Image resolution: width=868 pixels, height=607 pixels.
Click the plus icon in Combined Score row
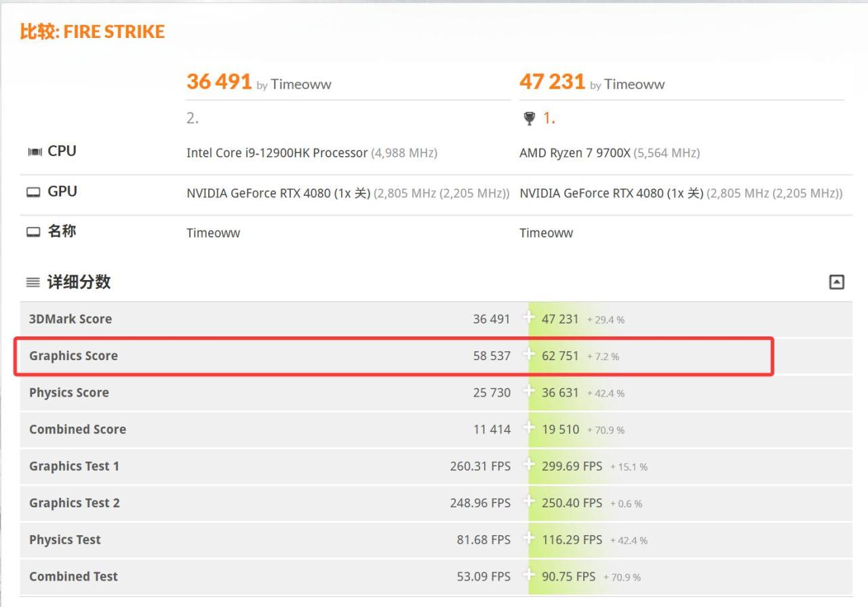(529, 428)
